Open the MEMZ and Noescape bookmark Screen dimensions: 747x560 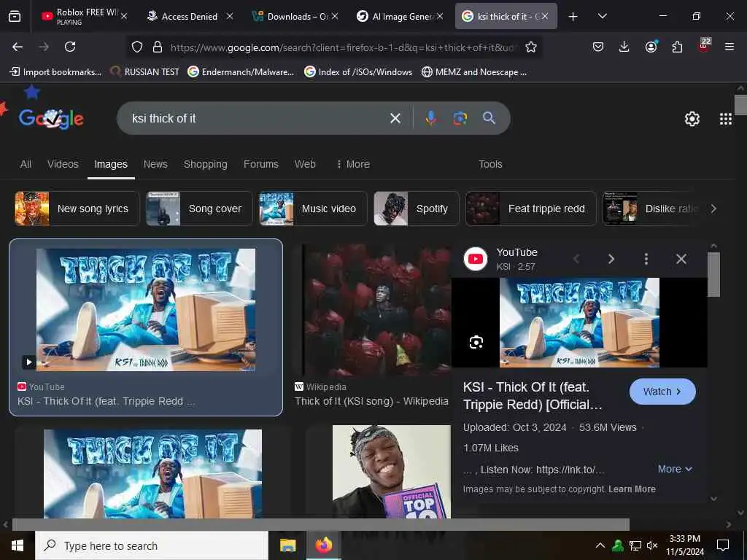474,72
